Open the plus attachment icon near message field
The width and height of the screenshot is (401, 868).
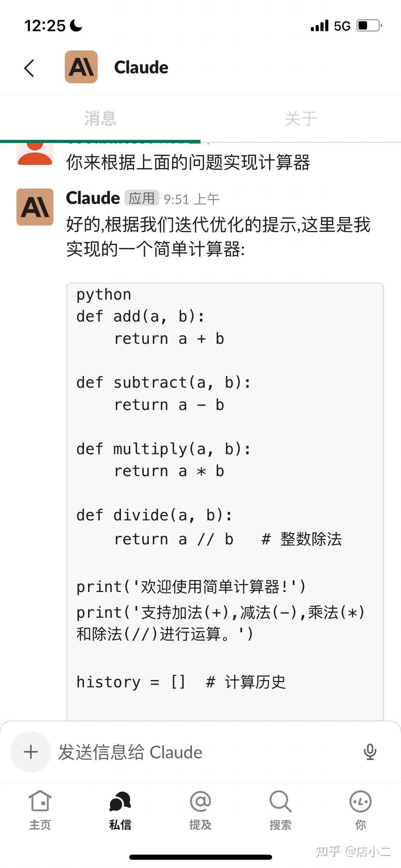tap(30, 752)
